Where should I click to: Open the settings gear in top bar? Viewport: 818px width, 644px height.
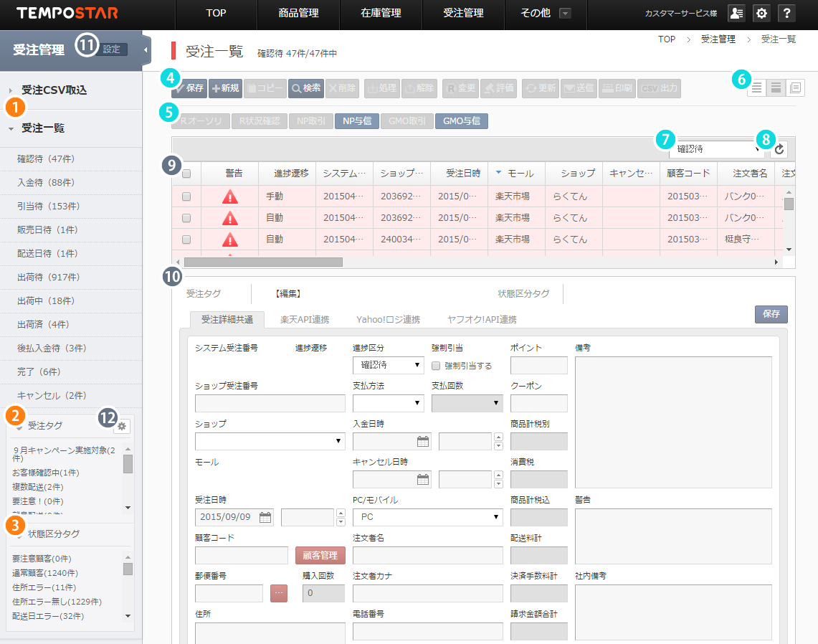coord(761,13)
